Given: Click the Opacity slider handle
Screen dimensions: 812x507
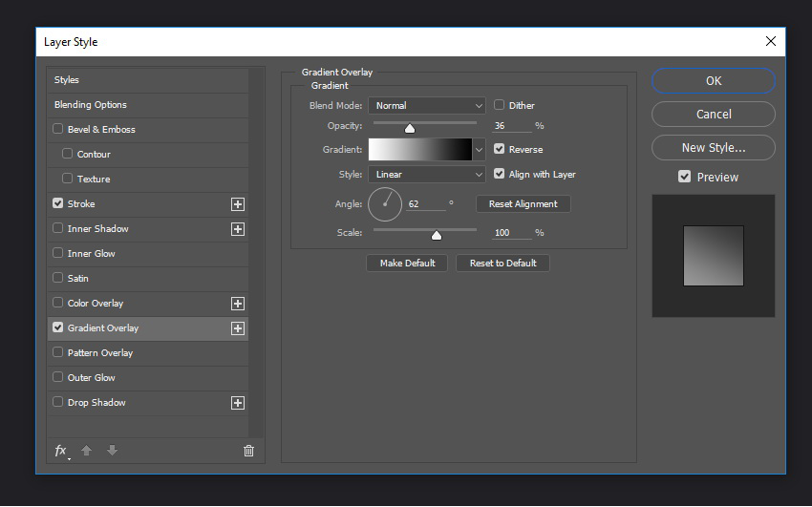Looking at the screenshot, I should coord(410,128).
